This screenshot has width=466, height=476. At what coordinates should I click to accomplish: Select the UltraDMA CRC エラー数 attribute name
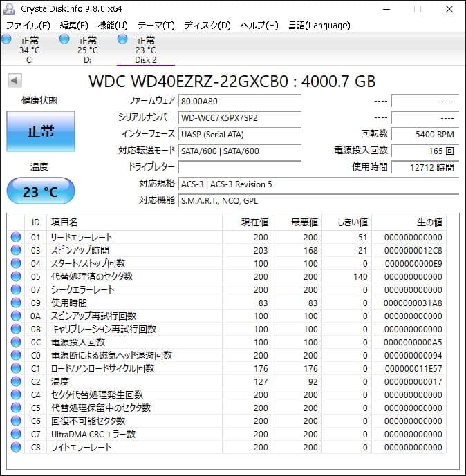point(93,434)
